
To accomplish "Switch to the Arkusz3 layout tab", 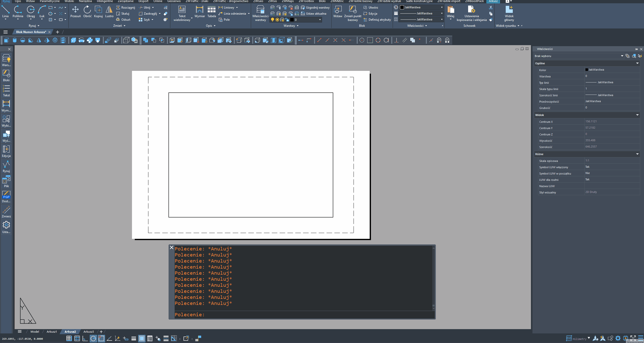I will click(89, 332).
